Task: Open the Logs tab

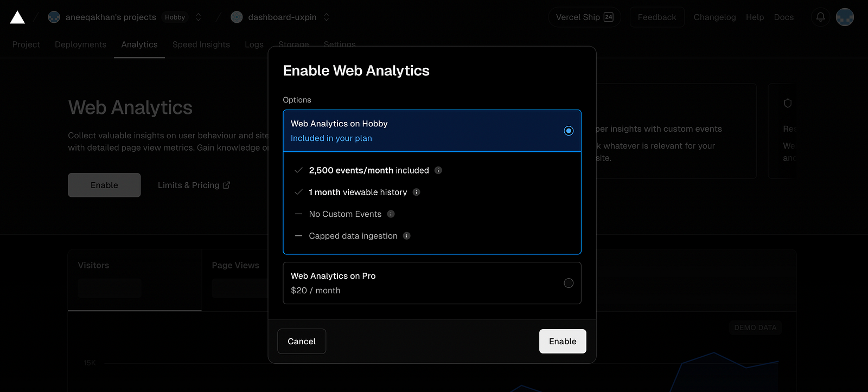Action: 254,44
